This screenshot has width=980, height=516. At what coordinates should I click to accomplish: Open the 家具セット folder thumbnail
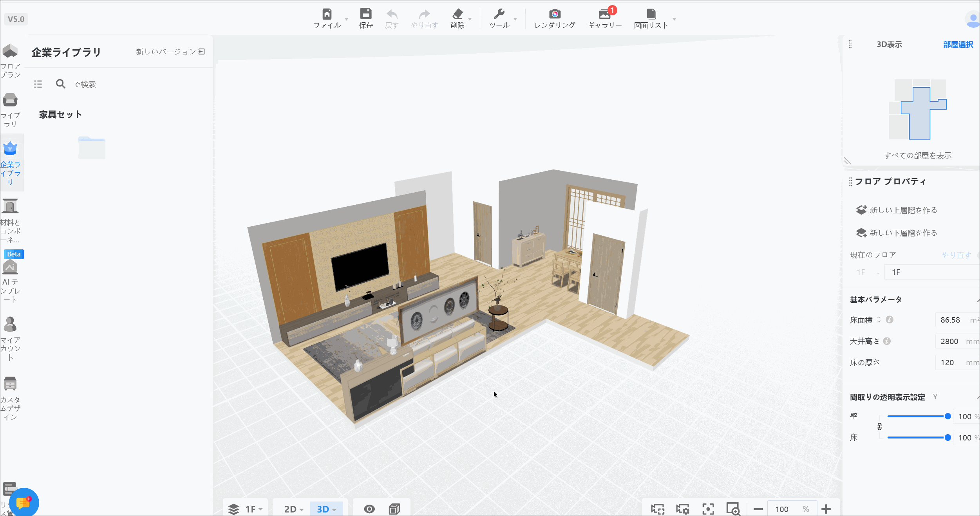point(92,148)
